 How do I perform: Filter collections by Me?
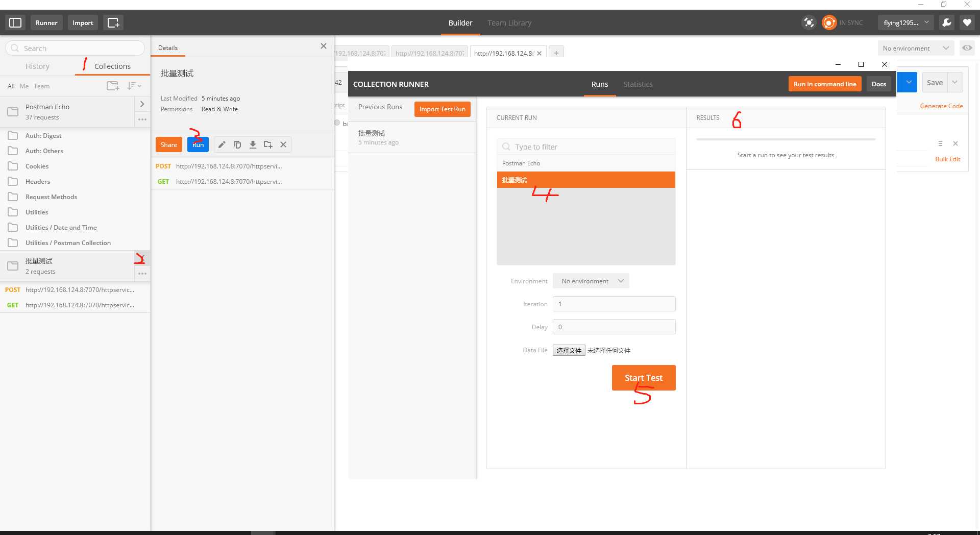pos(24,86)
